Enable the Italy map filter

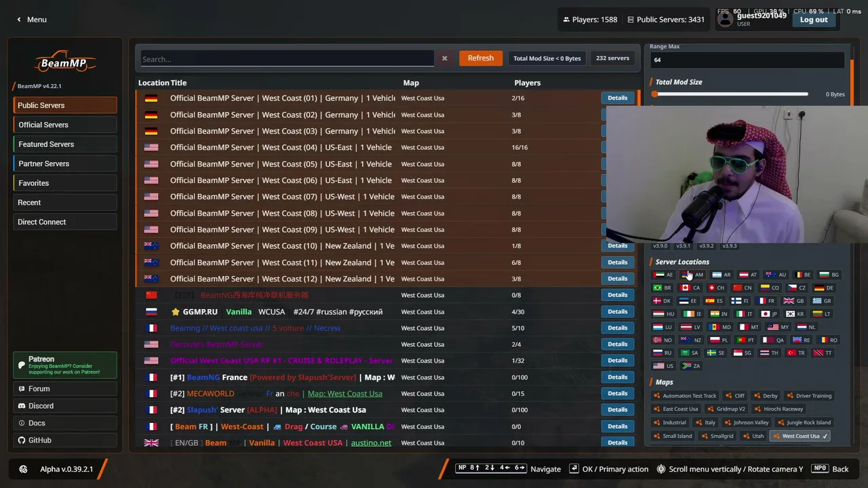pos(705,423)
